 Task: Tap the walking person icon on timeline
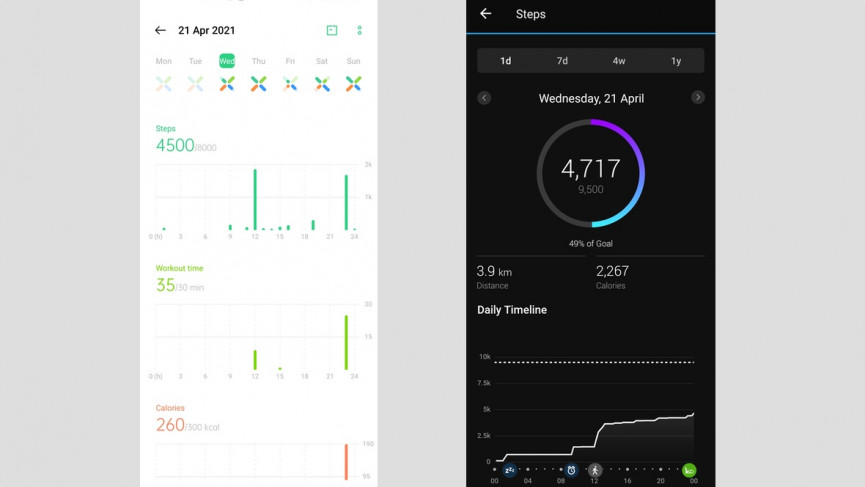(594, 470)
